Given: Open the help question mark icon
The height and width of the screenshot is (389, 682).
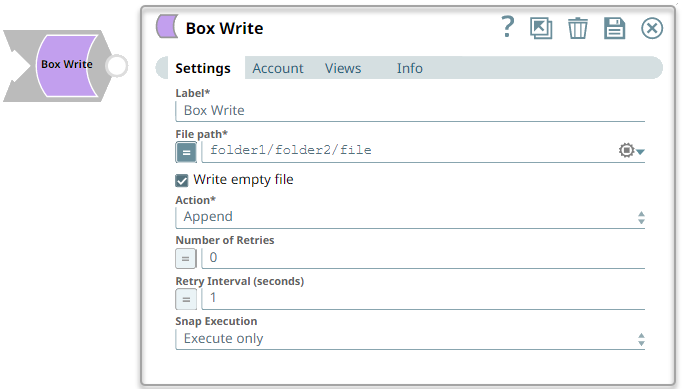Looking at the screenshot, I should pyautogui.click(x=507, y=27).
